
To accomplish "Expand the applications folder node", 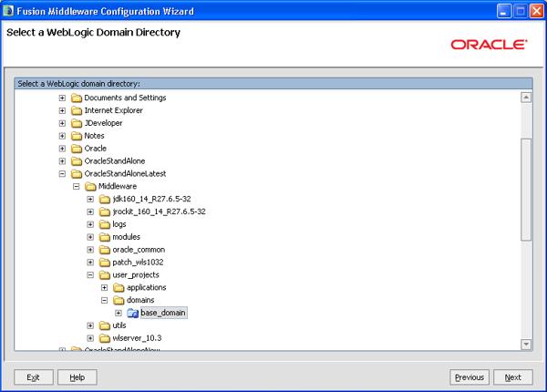I will click(105, 287).
